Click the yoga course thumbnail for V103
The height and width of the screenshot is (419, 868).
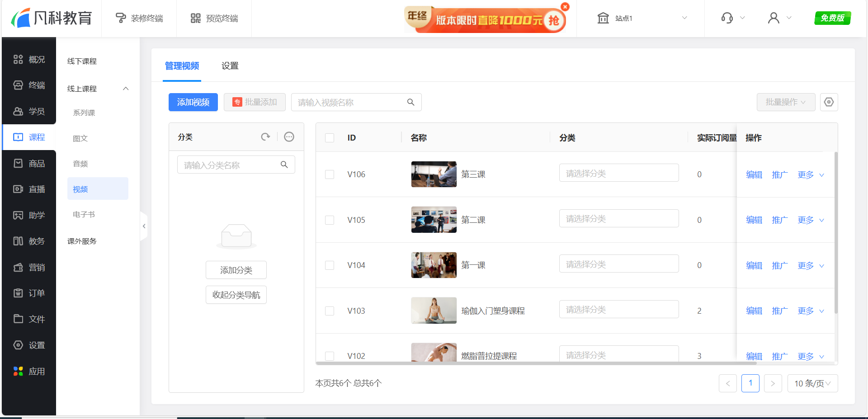click(x=434, y=311)
